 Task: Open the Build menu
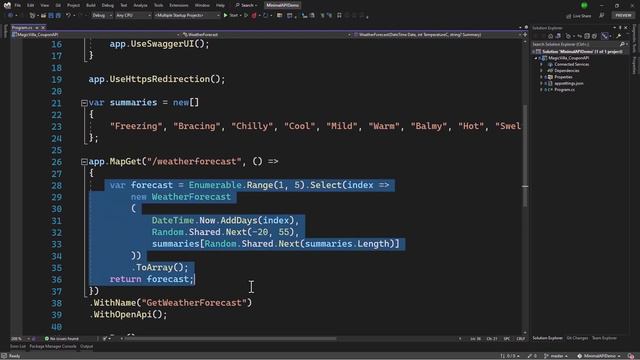point(91,5)
